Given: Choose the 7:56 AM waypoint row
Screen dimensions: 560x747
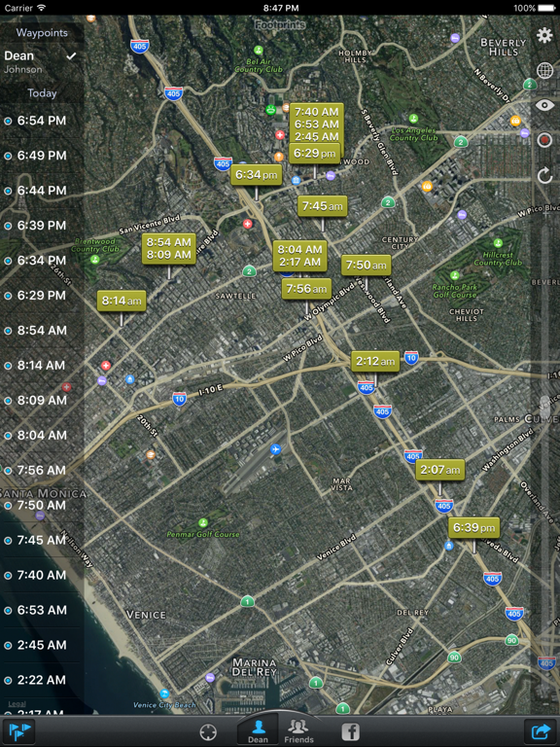Looking at the screenshot, I should click(x=42, y=470).
